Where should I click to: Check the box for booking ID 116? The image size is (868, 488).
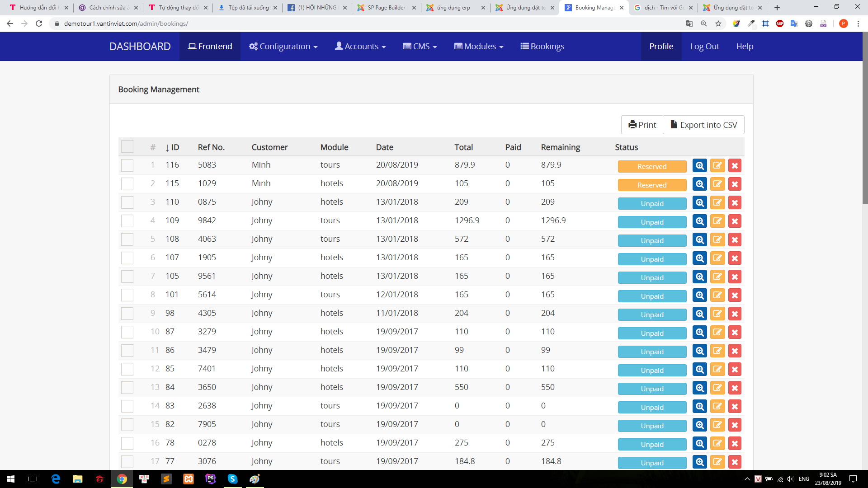[127, 165]
